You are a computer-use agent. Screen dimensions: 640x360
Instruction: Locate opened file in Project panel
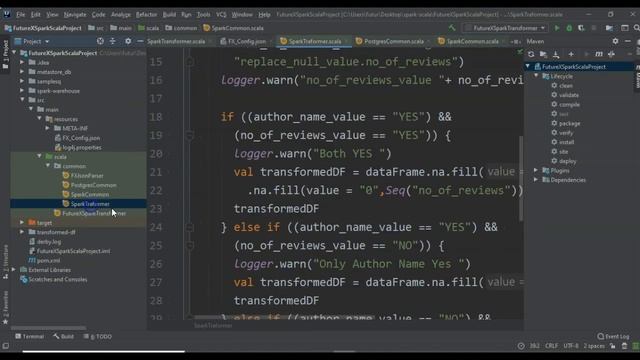[100, 41]
